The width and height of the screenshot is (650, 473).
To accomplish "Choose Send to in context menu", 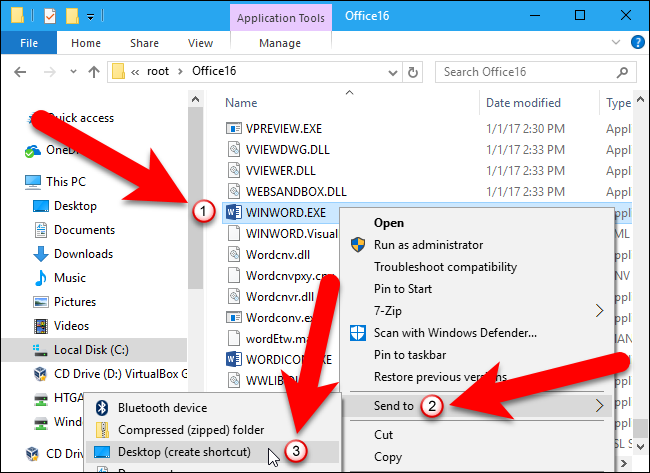I will click(x=394, y=406).
